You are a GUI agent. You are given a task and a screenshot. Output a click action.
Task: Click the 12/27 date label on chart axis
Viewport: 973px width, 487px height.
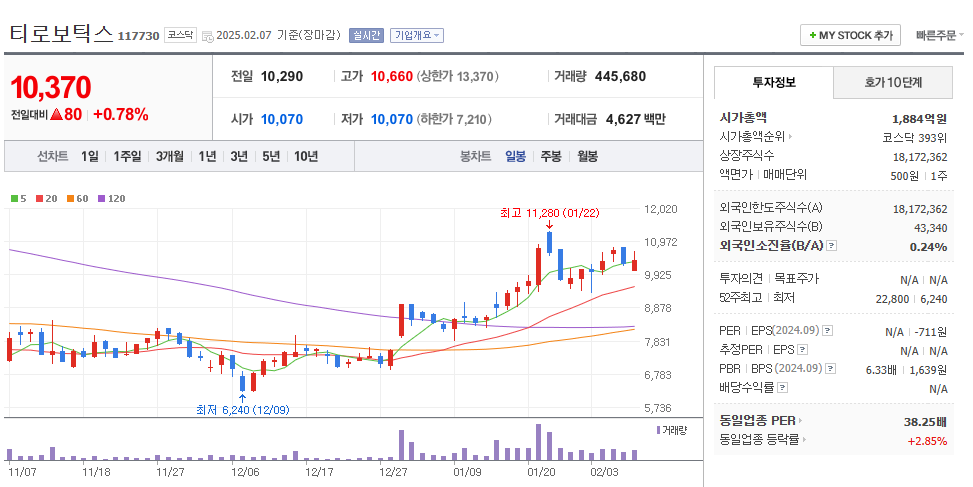point(393,472)
